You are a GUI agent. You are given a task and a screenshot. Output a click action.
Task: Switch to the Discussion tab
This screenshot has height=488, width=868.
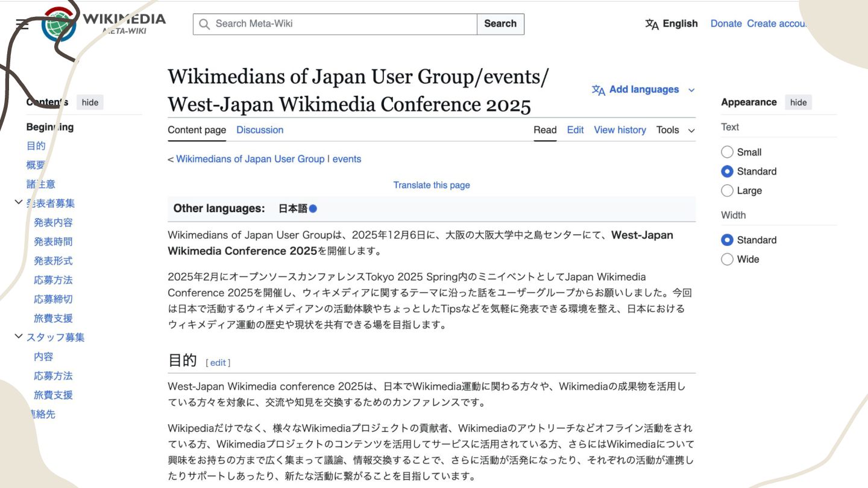pos(260,130)
